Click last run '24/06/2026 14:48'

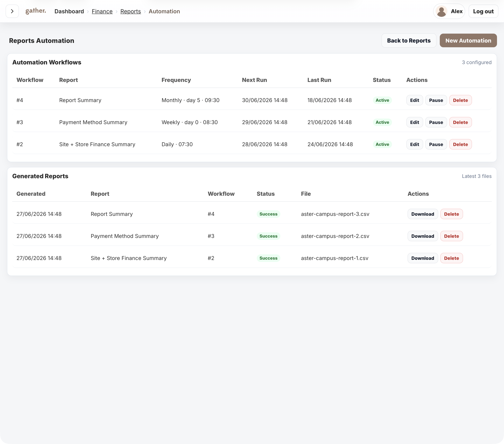click(330, 144)
